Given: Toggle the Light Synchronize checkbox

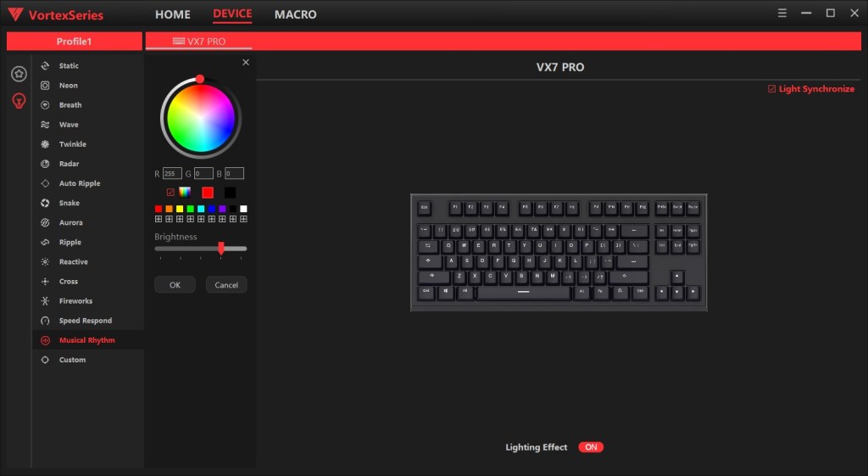Looking at the screenshot, I should pos(771,88).
